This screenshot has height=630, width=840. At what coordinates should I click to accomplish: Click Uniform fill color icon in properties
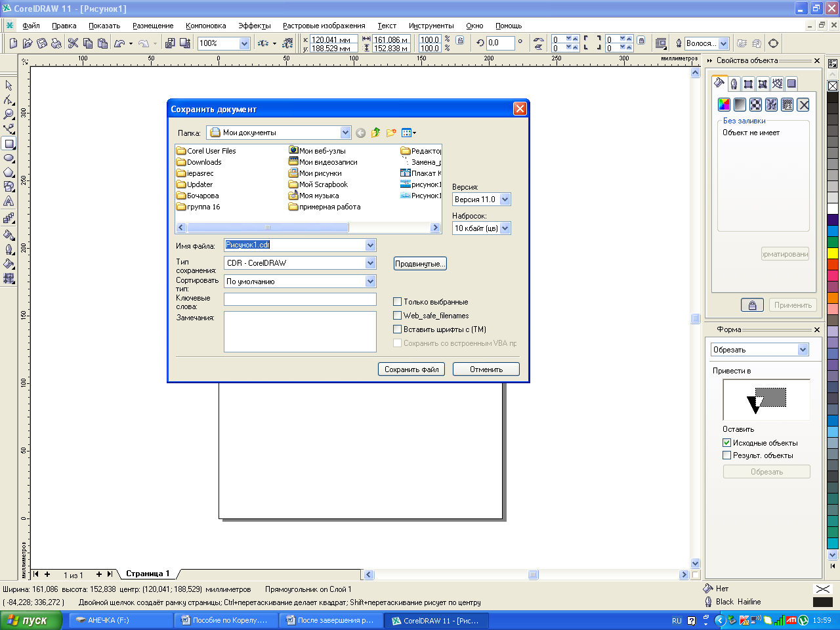tap(724, 104)
